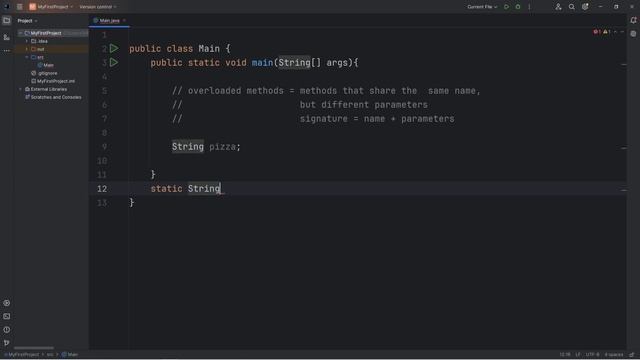Viewport: 640px width, 360px height.
Task: Open the main hamburger menu
Action: tap(20, 7)
